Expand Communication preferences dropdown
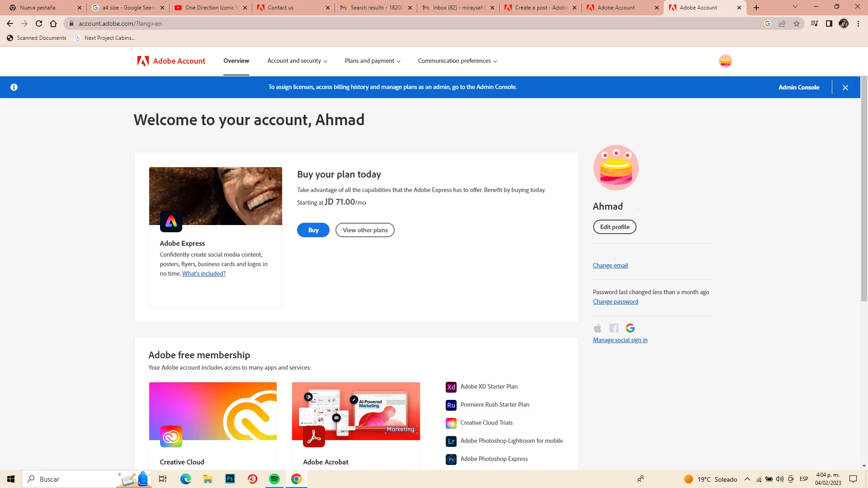Screen dimensions: 868x488 click(x=457, y=61)
